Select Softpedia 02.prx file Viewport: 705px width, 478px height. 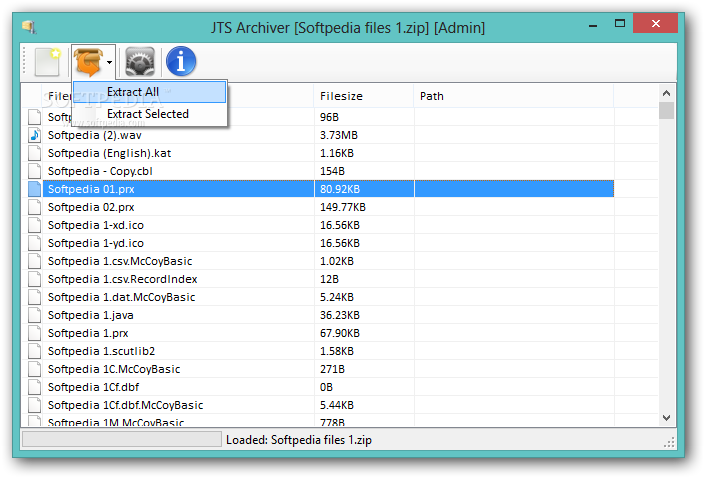point(91,207)
